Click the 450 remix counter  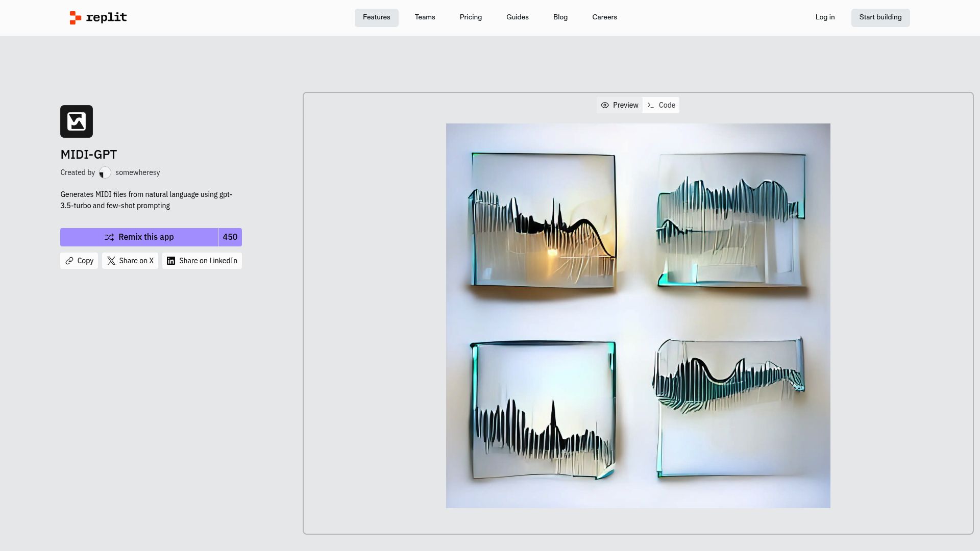click(x=230, y=237)
